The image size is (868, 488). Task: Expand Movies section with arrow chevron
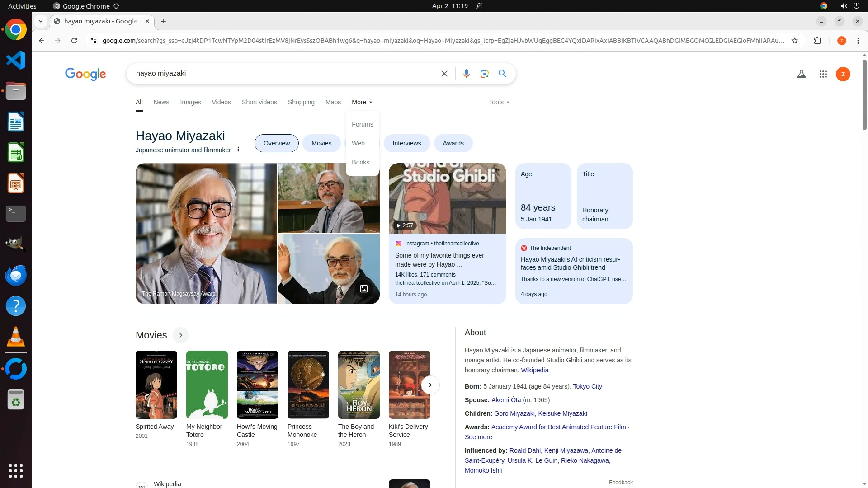(x=180, y=335)
